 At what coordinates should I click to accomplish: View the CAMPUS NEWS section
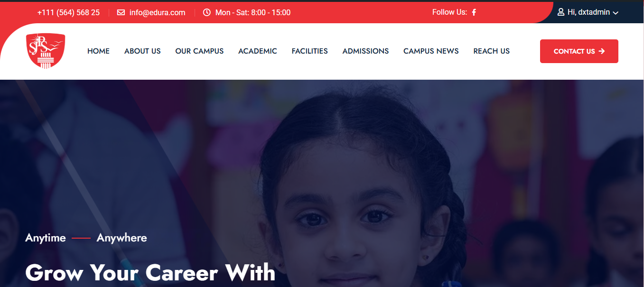pos(431,51)
